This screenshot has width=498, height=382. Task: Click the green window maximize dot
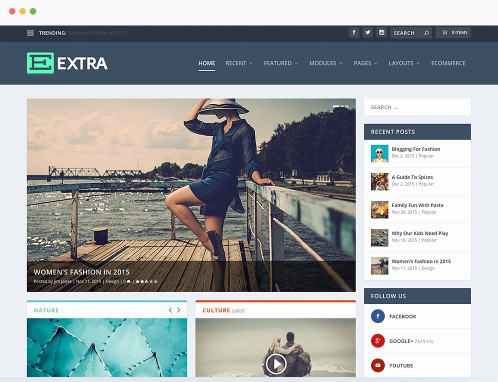(x=33, y=11)
